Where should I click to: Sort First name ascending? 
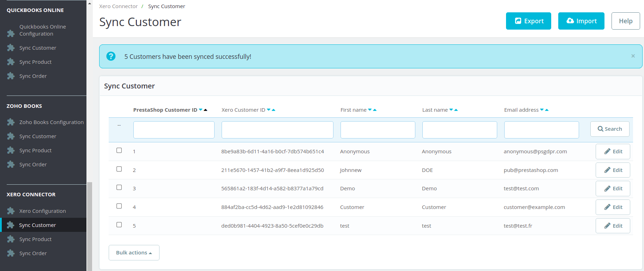pos(375,110)
